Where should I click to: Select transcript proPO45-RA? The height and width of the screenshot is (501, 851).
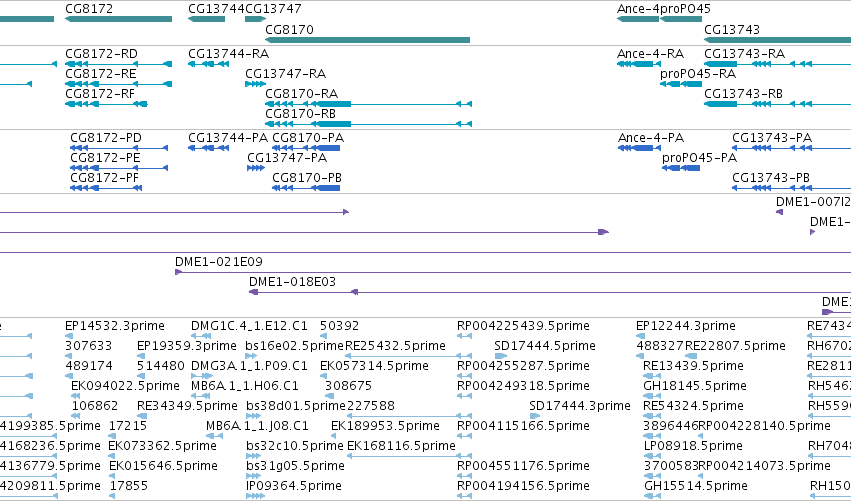click(x=681, y=84)
